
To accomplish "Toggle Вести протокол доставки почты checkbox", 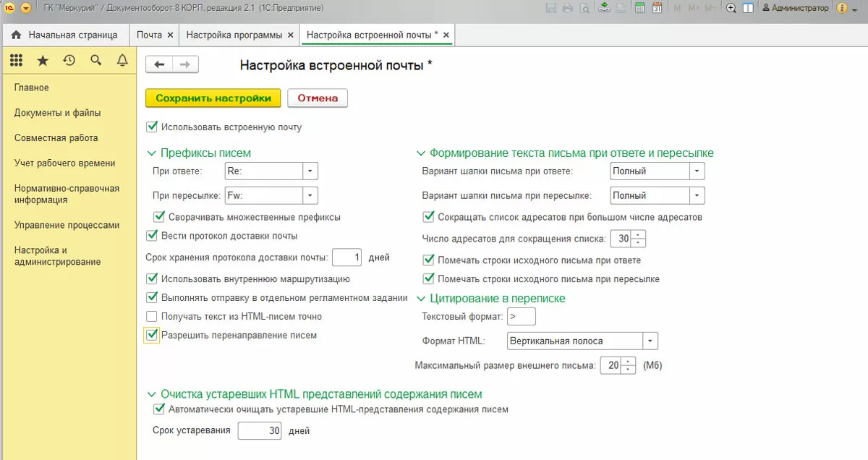I will (152, 235).
